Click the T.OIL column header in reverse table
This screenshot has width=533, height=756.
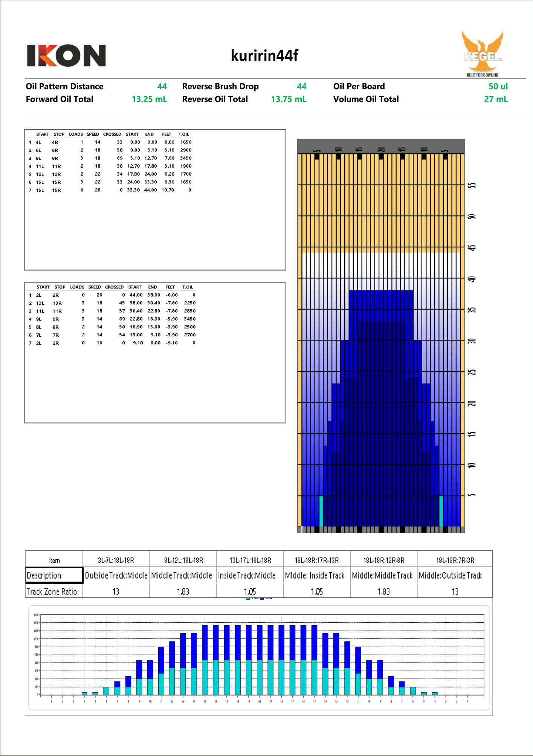(x=188, y=287)
